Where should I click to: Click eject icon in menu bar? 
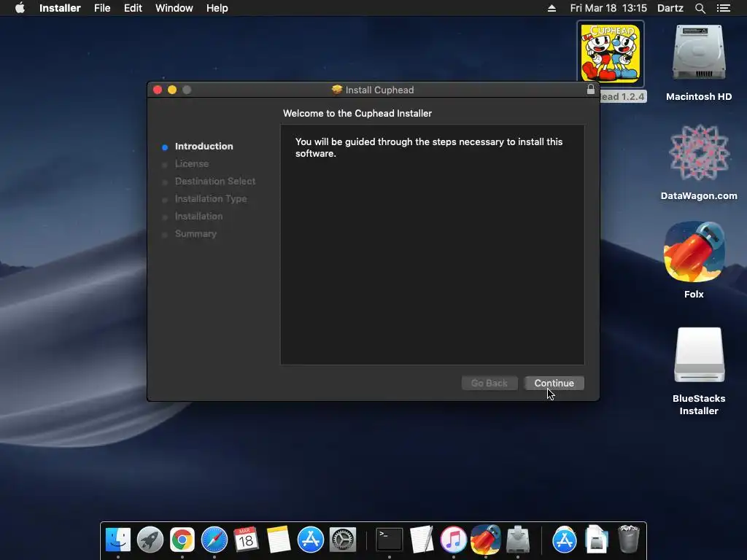pyautogui.click(x=551, y=8)
